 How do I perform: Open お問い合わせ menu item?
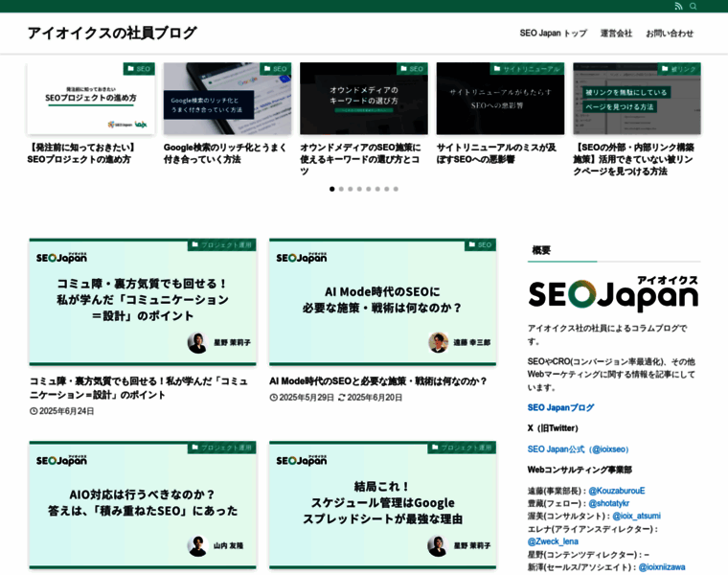(x=670, y=34)
